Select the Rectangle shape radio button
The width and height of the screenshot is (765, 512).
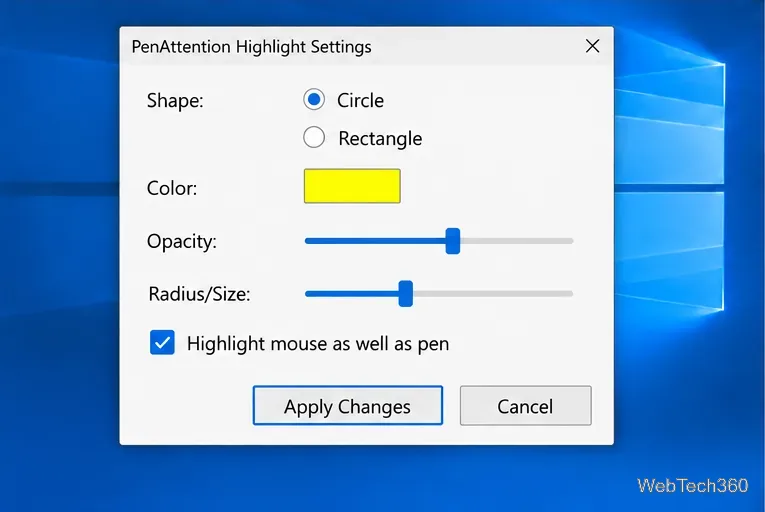click(x=314, y=138)
